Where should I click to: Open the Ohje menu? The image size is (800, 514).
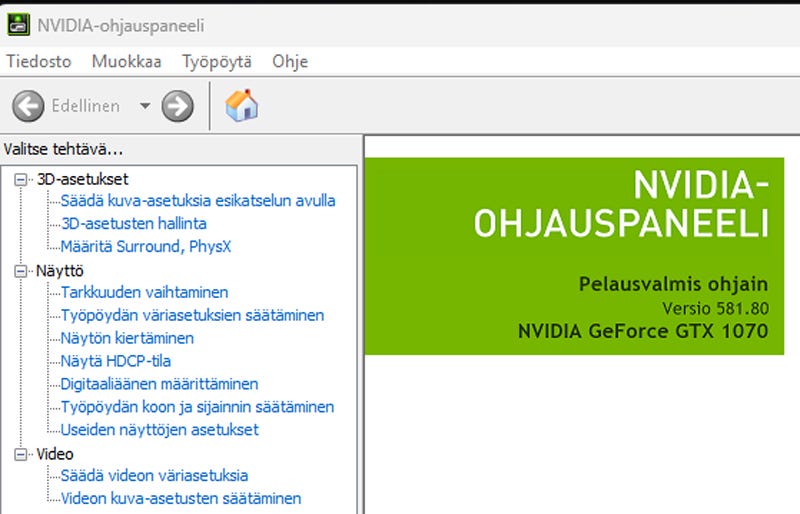pos(290,61)
